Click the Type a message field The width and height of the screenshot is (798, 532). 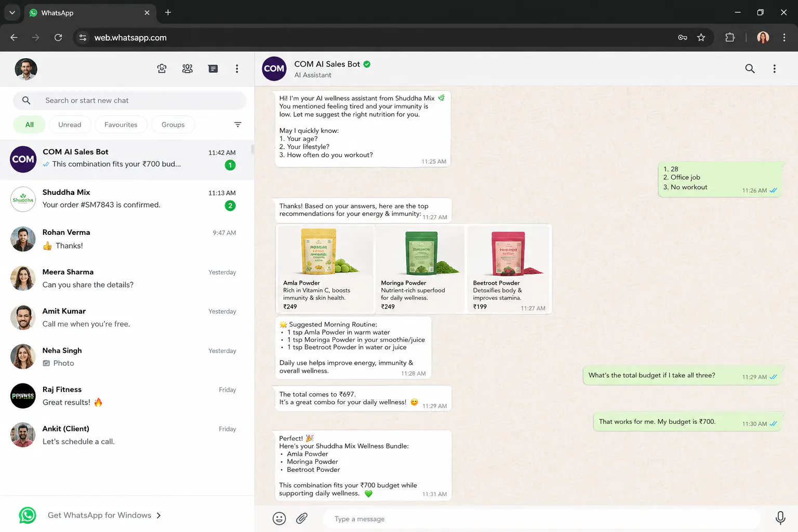click(x=541, y=518)
